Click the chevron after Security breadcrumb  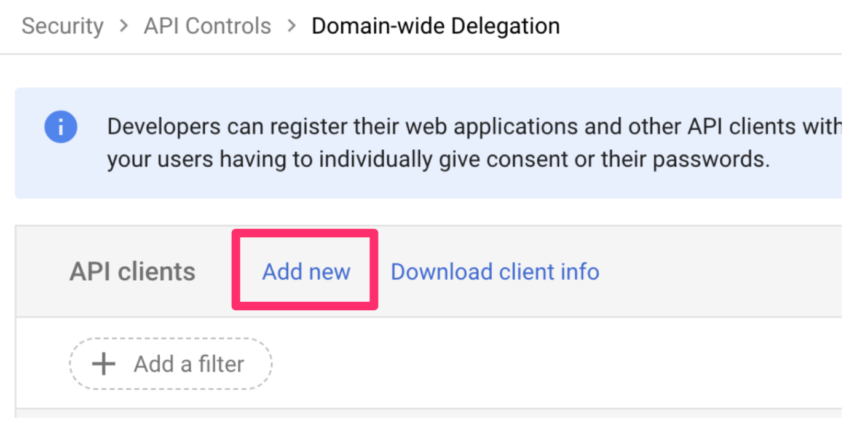click(x=124, y=26)
